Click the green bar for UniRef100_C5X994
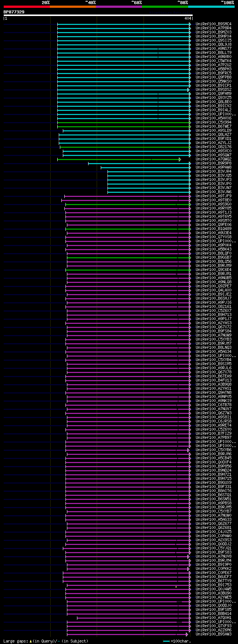 coord(124,122)
